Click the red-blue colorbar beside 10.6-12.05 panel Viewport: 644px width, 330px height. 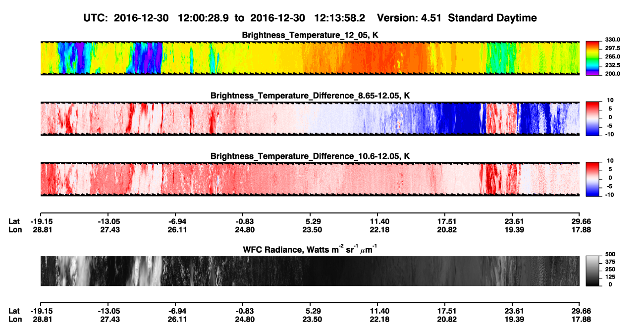[x=592, y=179]
